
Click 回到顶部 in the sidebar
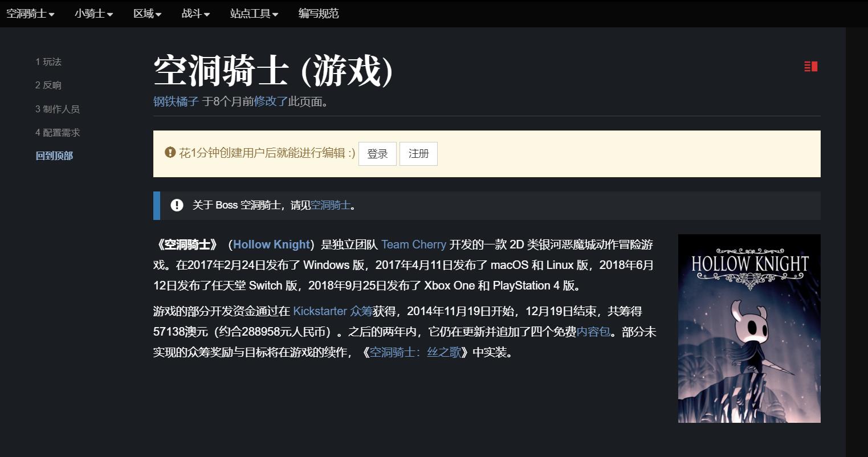coord(54,155)
